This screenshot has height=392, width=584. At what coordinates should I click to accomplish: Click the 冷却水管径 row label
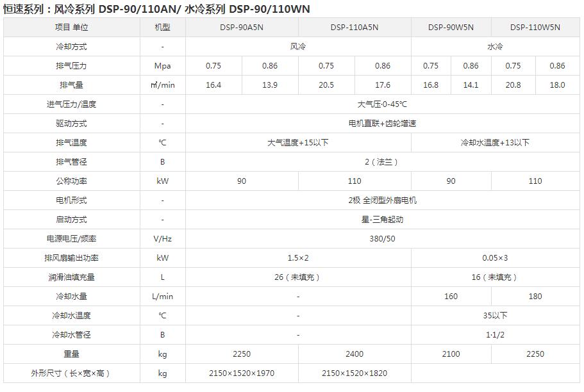point(72,335)
